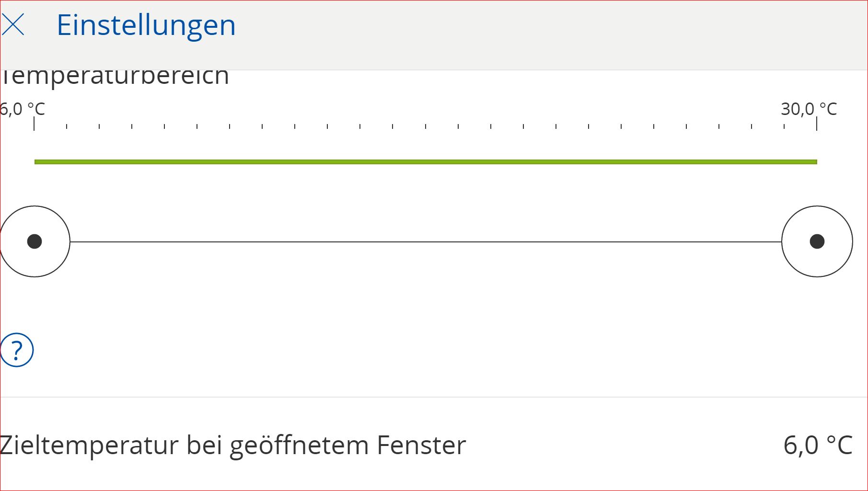Click the Einstellungen header title
868x491 pixels.
[x=146, y=25]
